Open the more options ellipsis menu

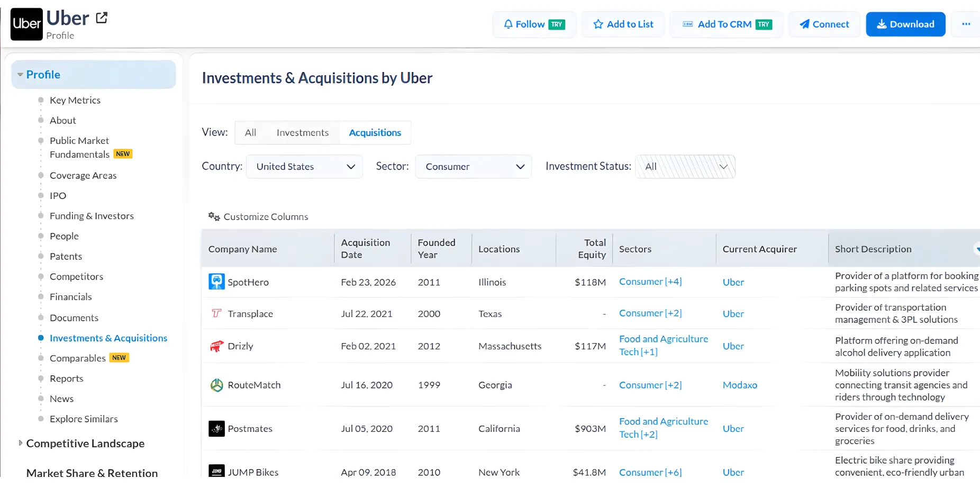pos(966,24)
